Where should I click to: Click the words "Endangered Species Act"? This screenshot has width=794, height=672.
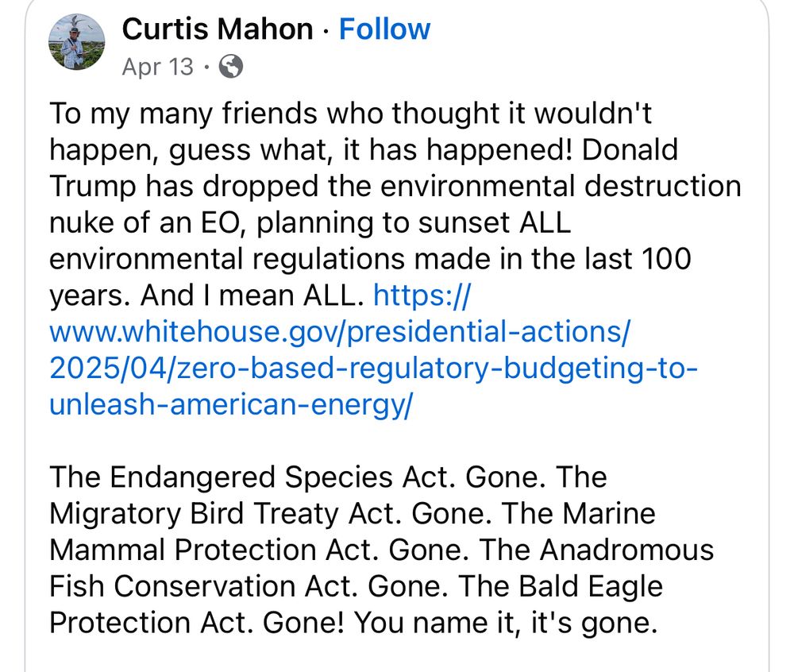282,477
